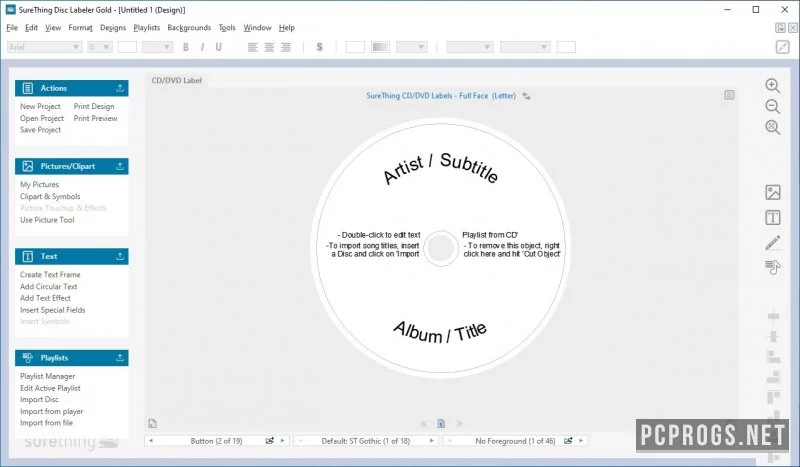This screenshot has width=800, height=467.
Task: Click Save Project link
Action: pos(40,130)
